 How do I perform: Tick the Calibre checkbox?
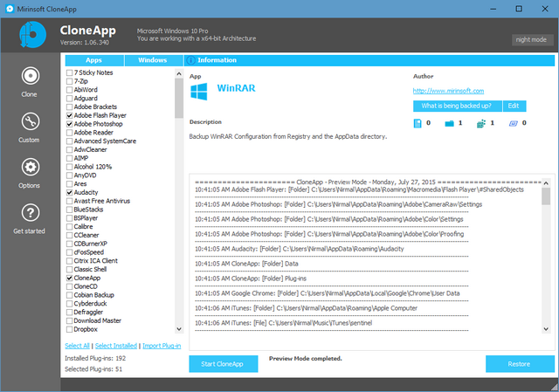coord(70,227)
